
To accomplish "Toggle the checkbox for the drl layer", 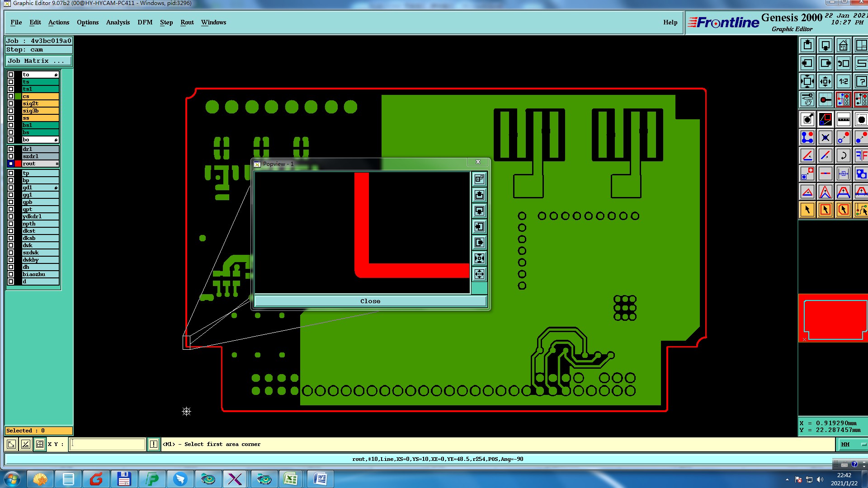I will (11, 149).
